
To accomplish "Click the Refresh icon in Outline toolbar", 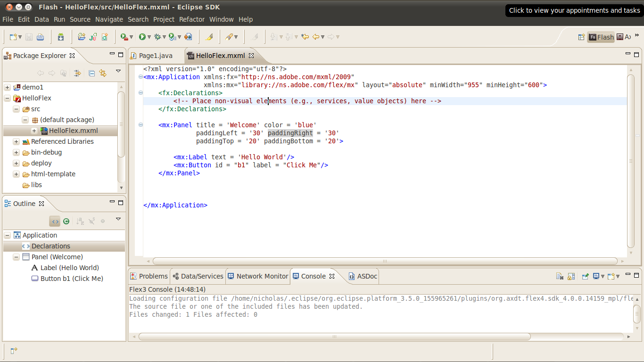I will pyautogui.click(x=66, y=221).
